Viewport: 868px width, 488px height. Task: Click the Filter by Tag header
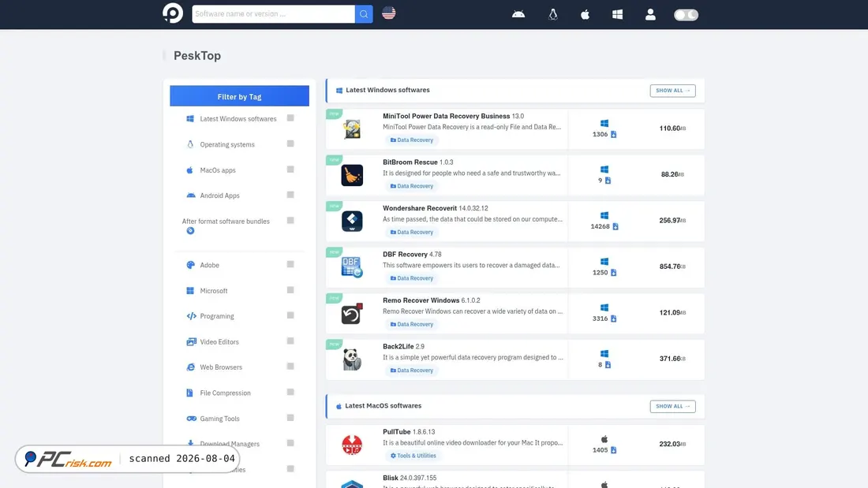(x=239, y=96)
